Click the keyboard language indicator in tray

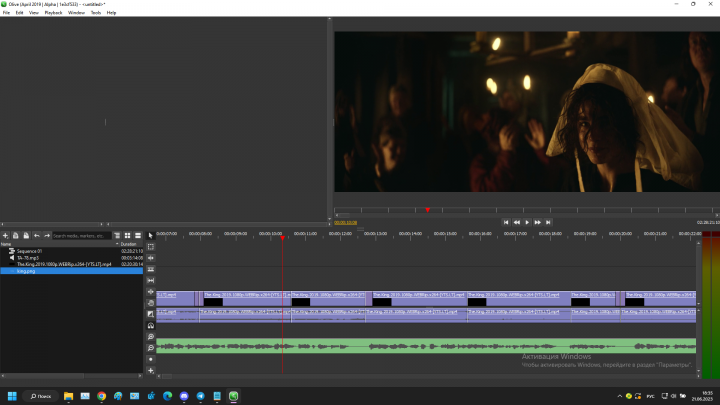pyautogui.click(x=651, y=396)
